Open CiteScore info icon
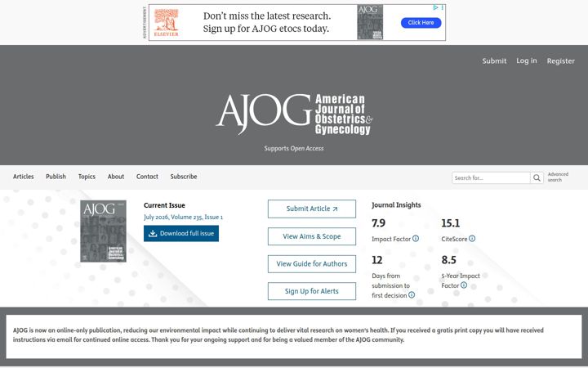The height and width of the screenshot is (368, 588). (x=472, y=239)
